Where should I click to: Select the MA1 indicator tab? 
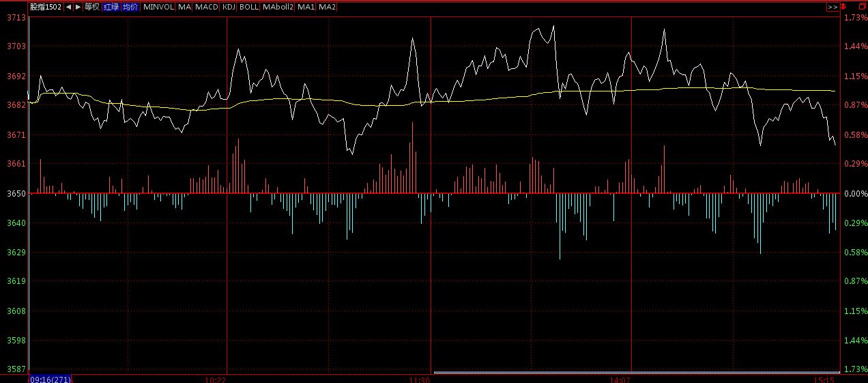click(306, 7)
